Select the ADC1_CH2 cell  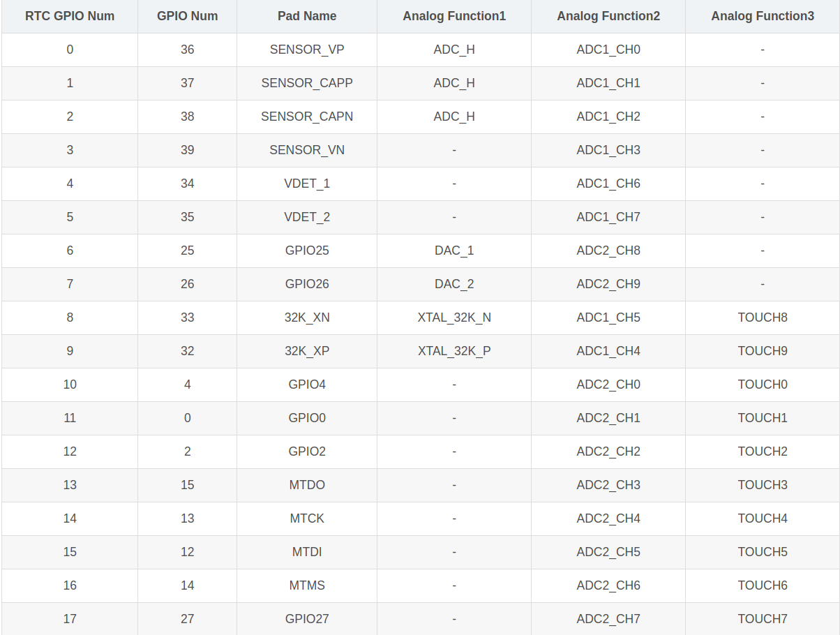click(608, 117)
